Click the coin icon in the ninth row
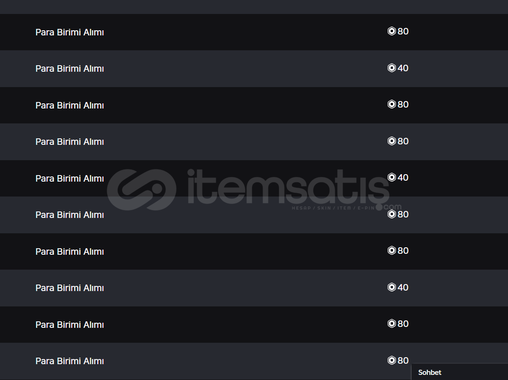Viewport: 508px width, 380px height. click(x=391, y=323)
